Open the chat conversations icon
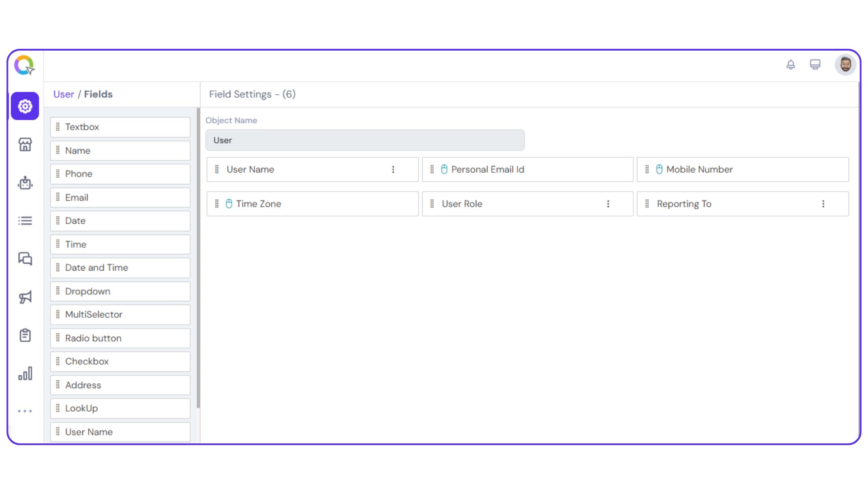 pos(25,259)
